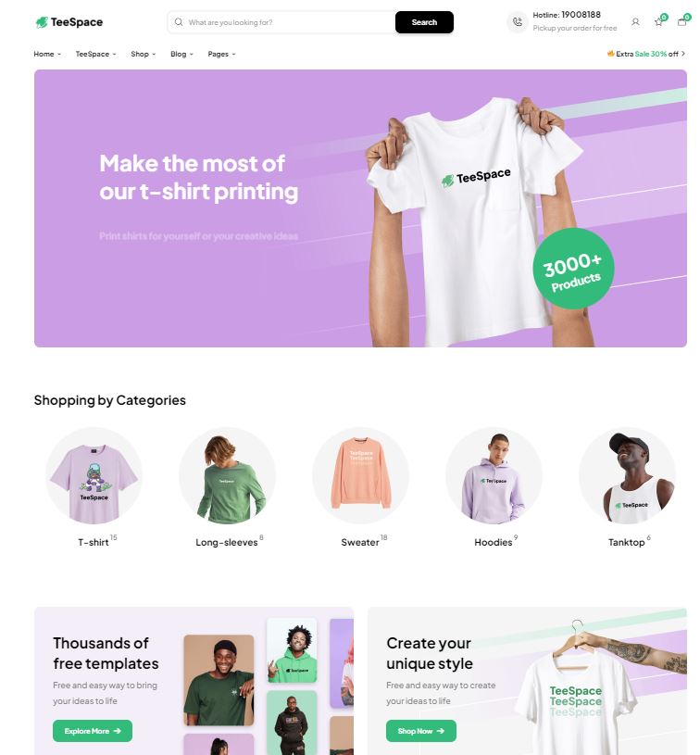The width and height of the screenshot is (700, 755).
Task: Open the user account icon
Action: [635, 22]
